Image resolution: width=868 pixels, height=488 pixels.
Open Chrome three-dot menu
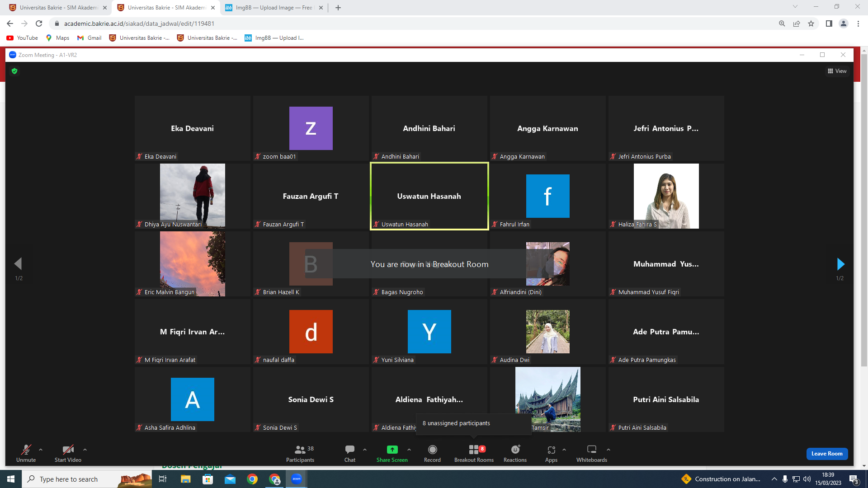(x=858, y=23)
